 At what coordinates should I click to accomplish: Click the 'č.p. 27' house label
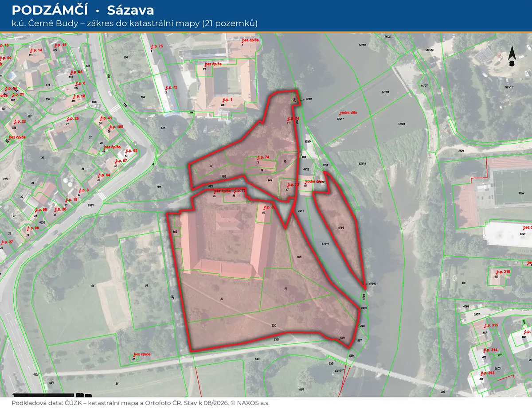(8, 242)
